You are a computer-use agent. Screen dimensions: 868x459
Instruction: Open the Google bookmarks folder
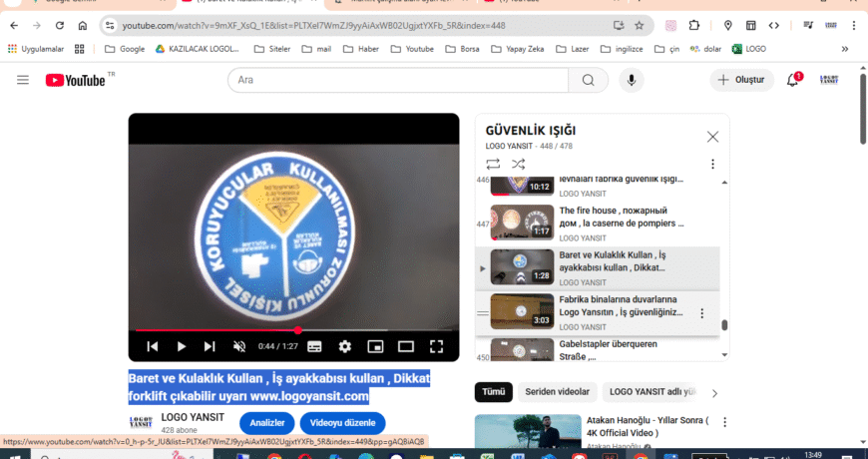(125, 49)
